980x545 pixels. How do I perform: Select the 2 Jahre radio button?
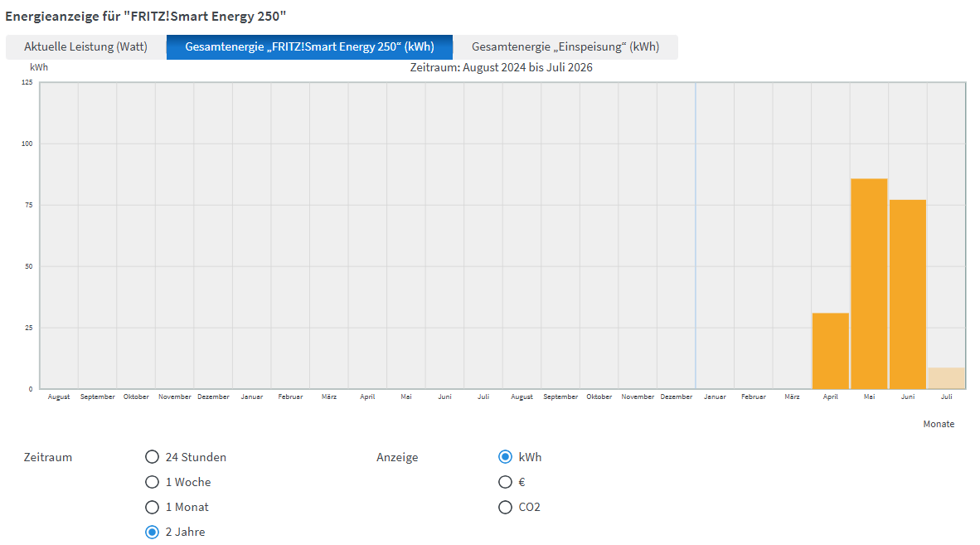click(152, 532)
